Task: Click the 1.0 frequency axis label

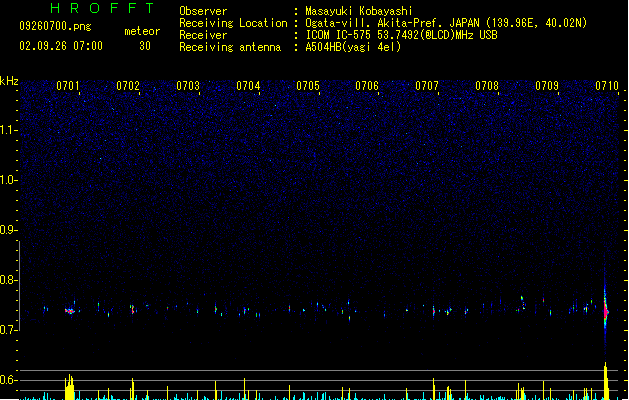Action: tap(8, 180)
